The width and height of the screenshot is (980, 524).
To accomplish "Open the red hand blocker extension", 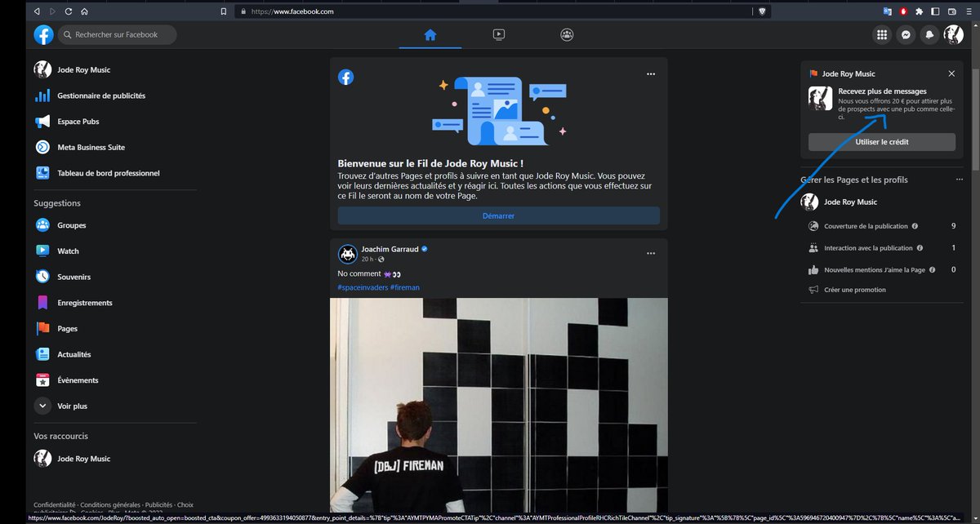I will coord(904,11).
